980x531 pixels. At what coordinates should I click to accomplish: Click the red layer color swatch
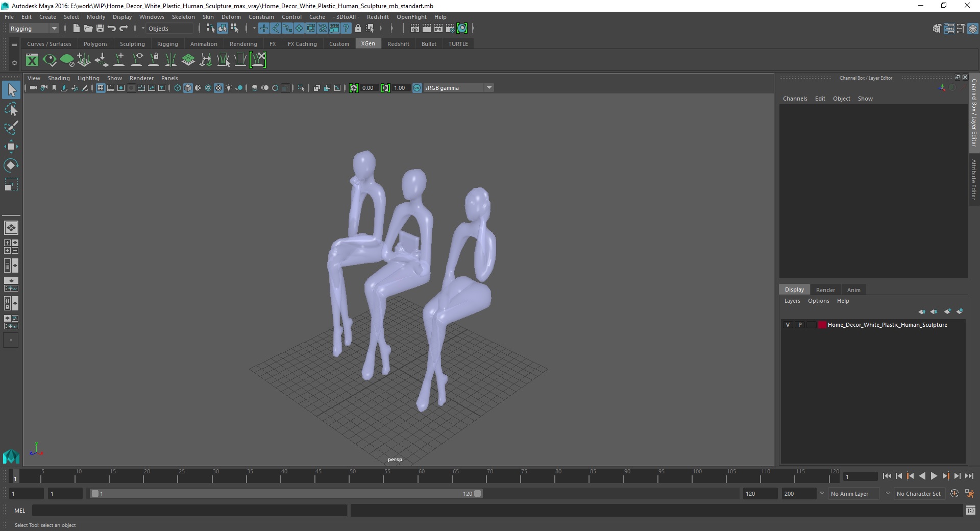click(822, 325)
